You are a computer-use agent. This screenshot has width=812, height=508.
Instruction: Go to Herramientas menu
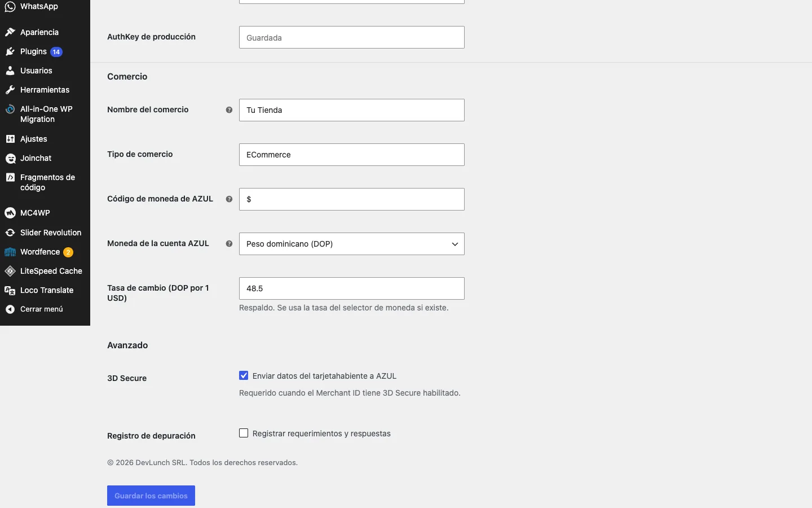click(x=45, y=90)
